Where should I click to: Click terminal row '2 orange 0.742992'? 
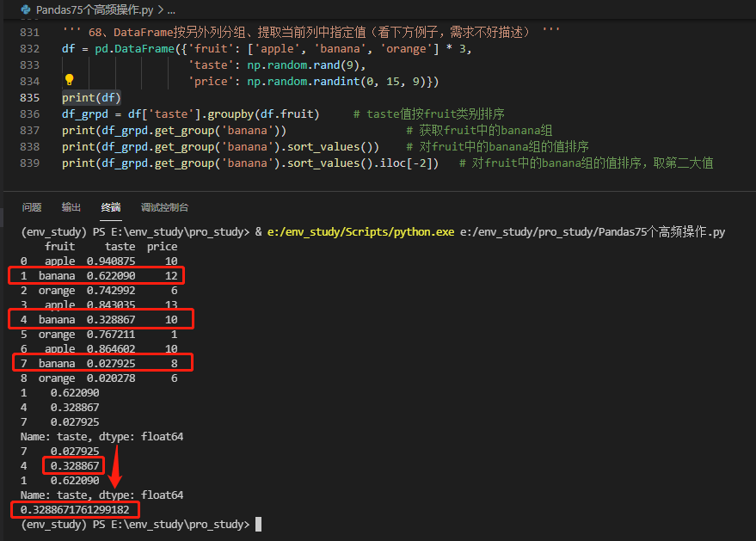(99, 291)
